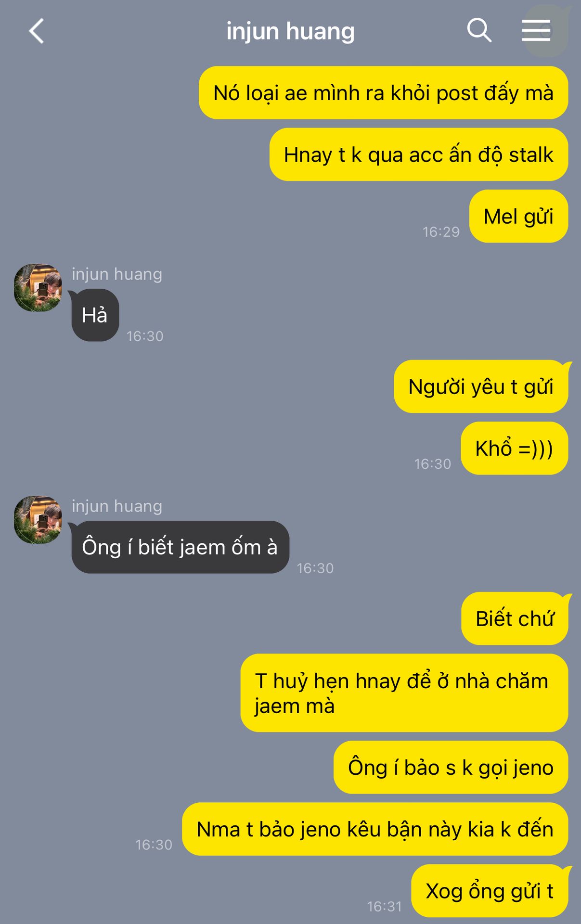Select the 'Nma t bảo jeno kêu bận' bubble
581x924 pixels.
click(x=375, y=829)
